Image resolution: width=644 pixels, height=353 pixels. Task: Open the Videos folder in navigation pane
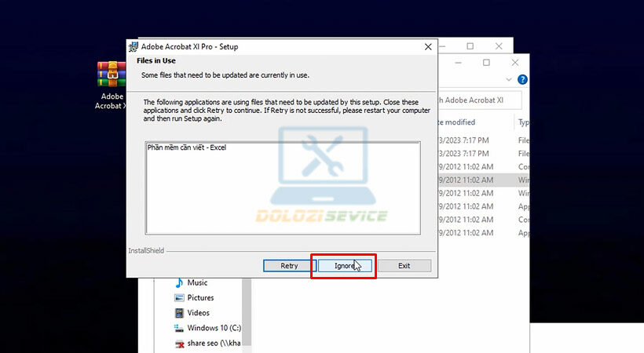click(198, 313)
